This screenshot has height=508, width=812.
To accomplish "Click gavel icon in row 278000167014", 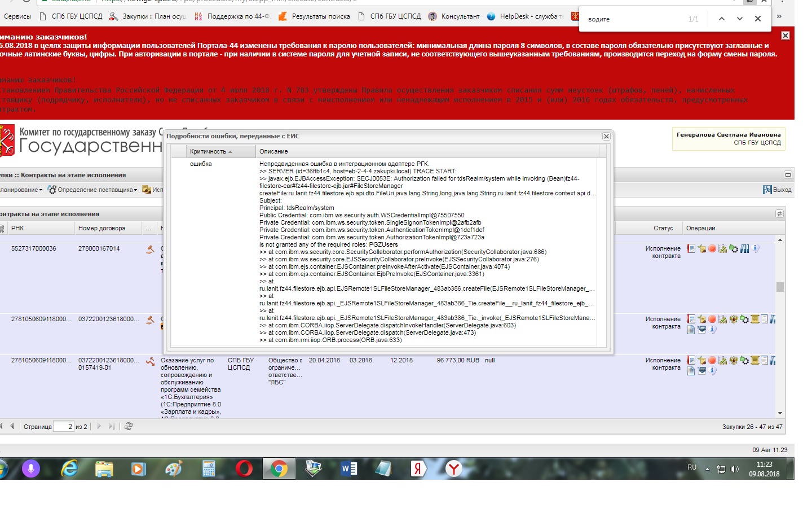I will 150,249.
